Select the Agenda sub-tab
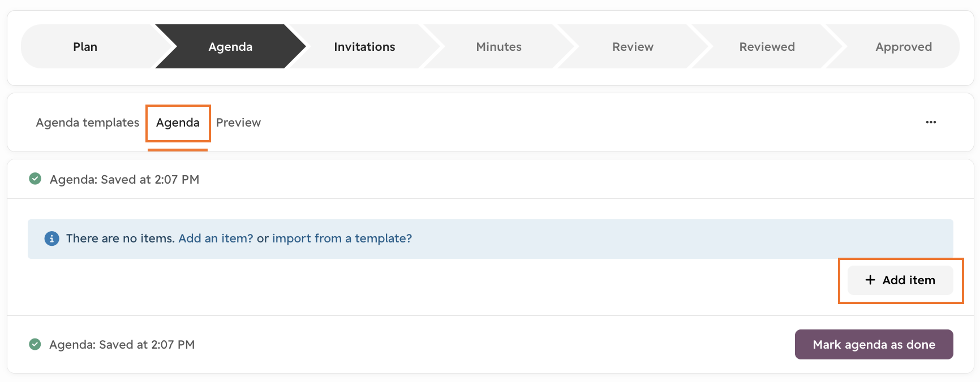The width and height of the screenshot is (980, 382). pyautogui.click(x=178, y=123)
